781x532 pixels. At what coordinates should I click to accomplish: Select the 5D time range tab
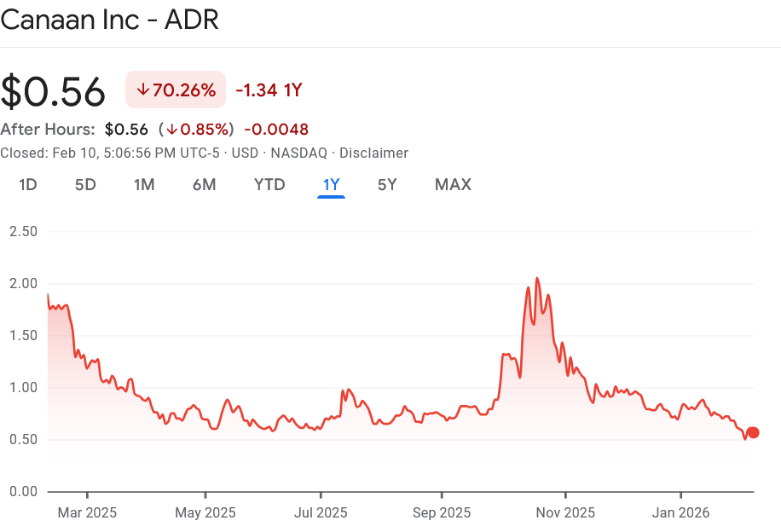click(x=84, y=184)
